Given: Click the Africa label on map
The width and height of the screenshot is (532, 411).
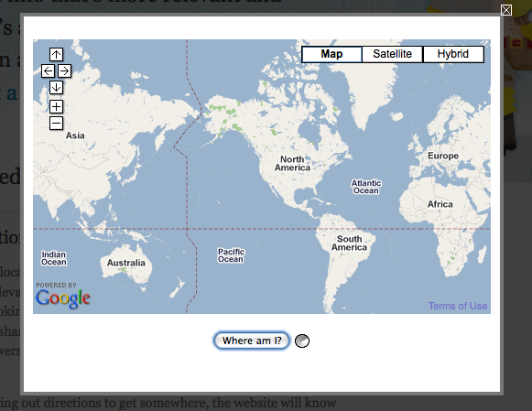Looking at the screenshot, I should click(440, 204).
